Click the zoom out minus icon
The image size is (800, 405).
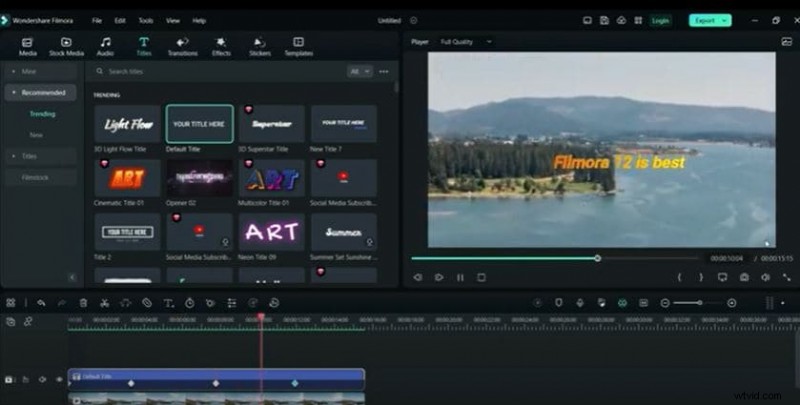tap(665, 303)
